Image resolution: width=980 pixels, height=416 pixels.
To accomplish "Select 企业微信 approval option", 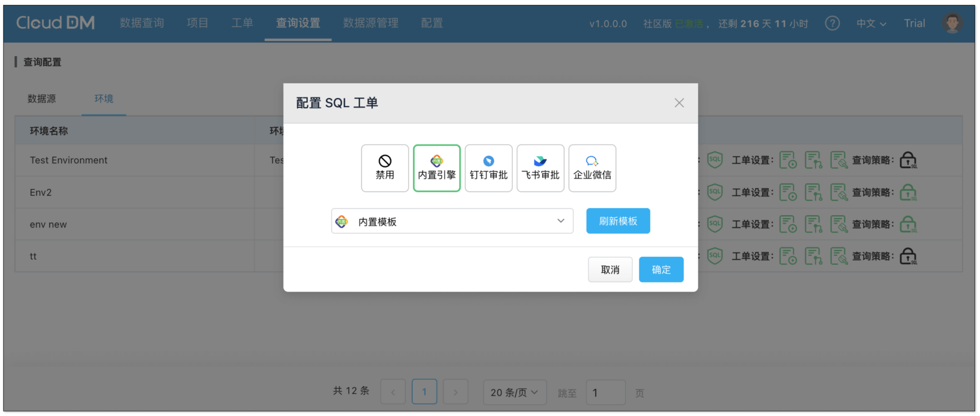I will (592, 168).
